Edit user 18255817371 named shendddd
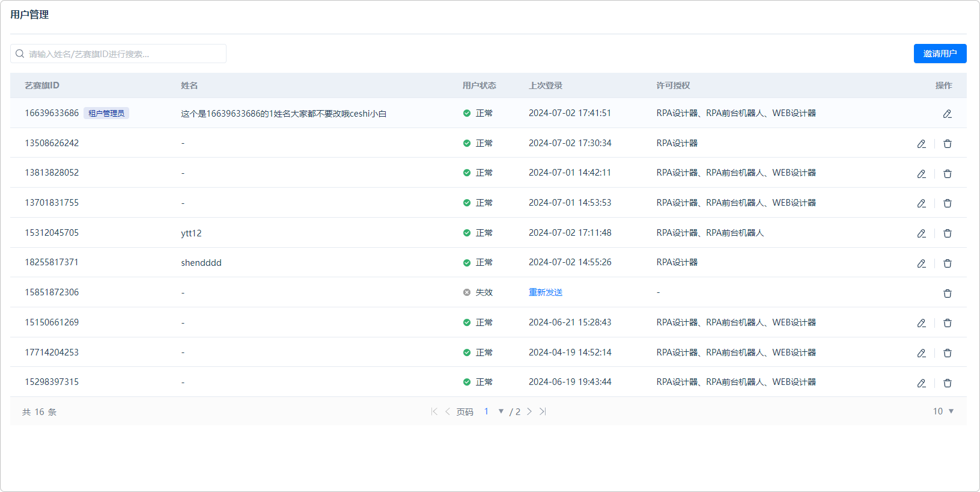Screen dimensions: 980x492 (x=922, y=263)
